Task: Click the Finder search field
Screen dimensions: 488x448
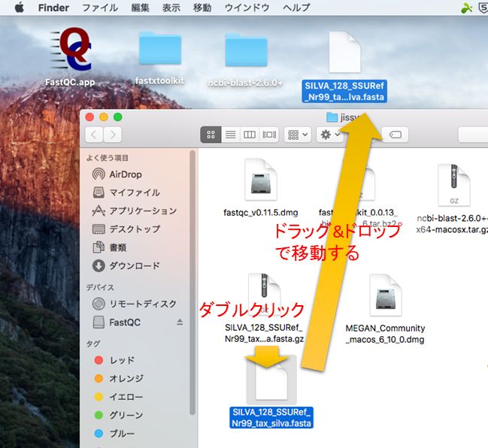Action: click(473, 135)
